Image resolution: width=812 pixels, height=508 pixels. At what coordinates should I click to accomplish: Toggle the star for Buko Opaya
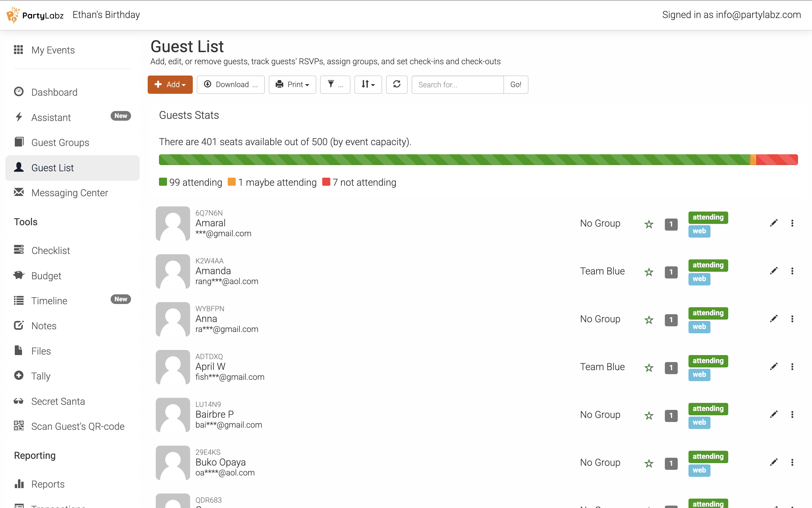(x=649, y=463)
